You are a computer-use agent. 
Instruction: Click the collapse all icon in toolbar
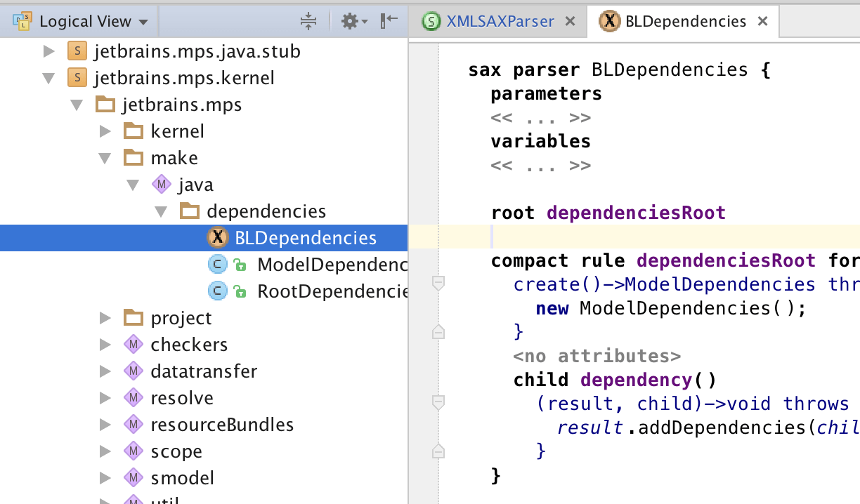(x=308, y=21)
